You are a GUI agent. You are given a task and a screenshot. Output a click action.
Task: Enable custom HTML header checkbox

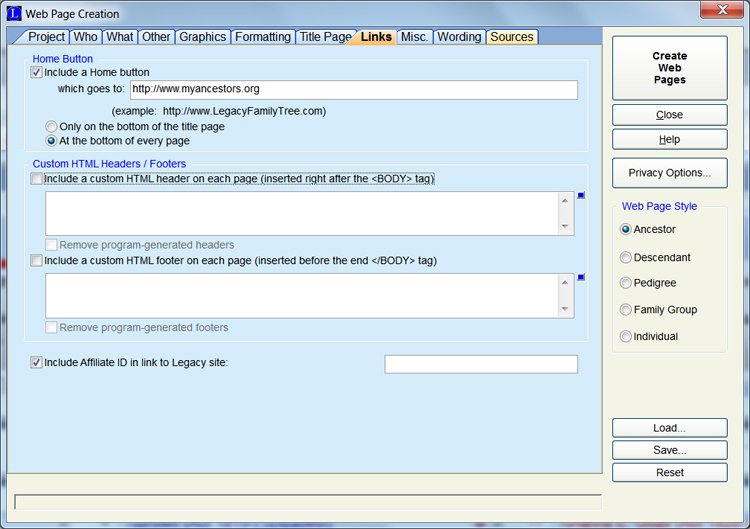click(36, 179)
